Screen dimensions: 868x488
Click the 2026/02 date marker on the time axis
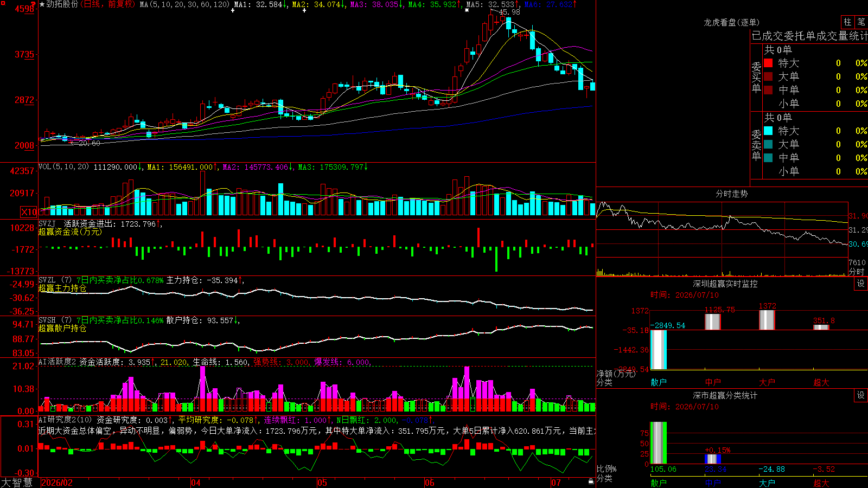click(57, 483)
